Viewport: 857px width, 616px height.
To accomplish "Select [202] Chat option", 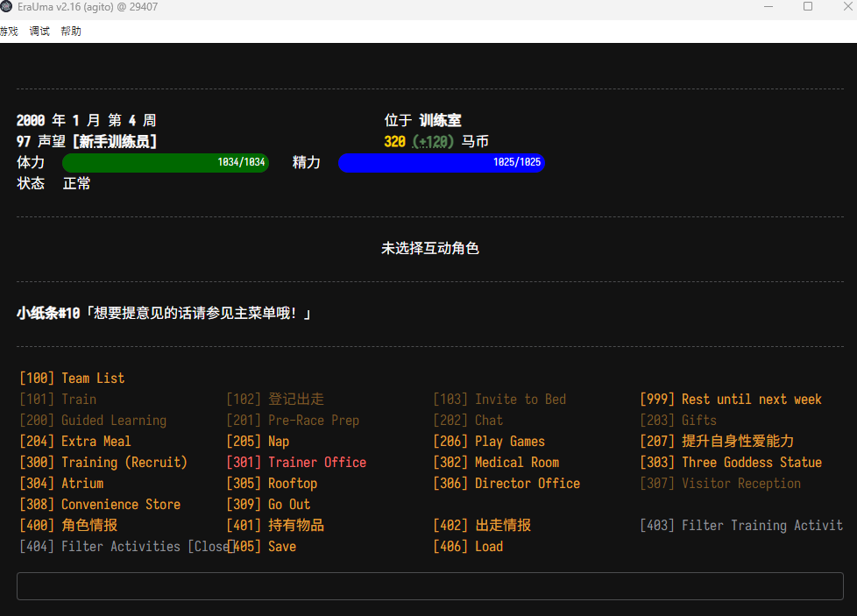I will (x=468, y=421).
